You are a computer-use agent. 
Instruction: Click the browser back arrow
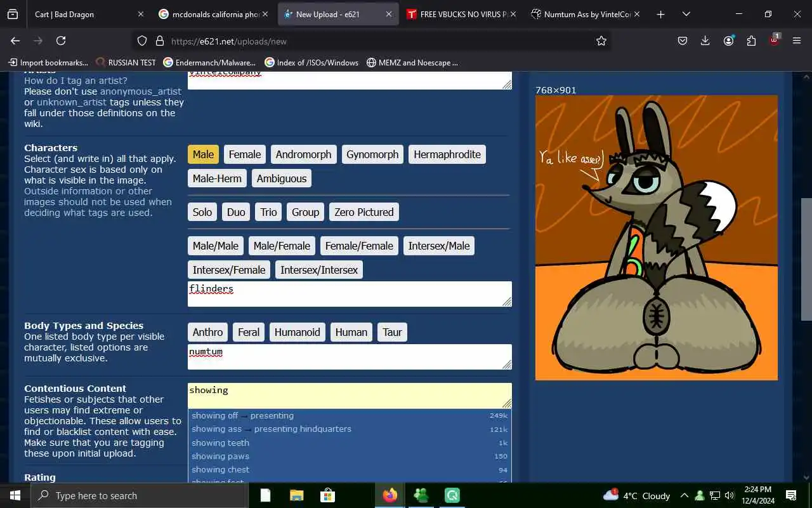(x=15, y=41)
